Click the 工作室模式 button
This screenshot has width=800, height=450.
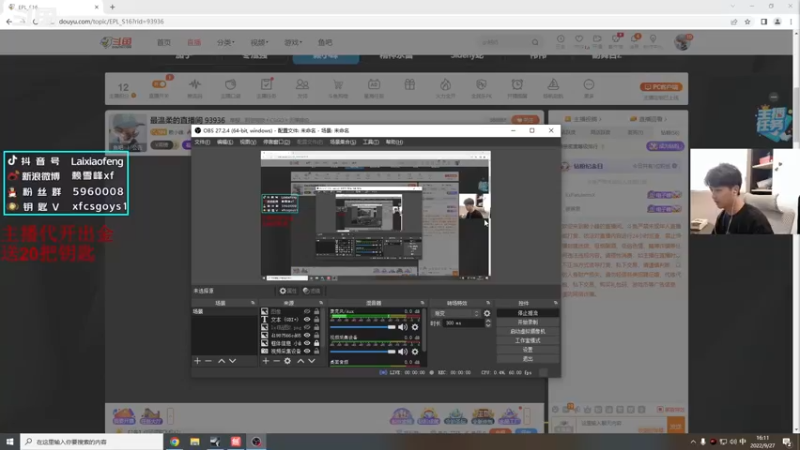click(528, 341)
